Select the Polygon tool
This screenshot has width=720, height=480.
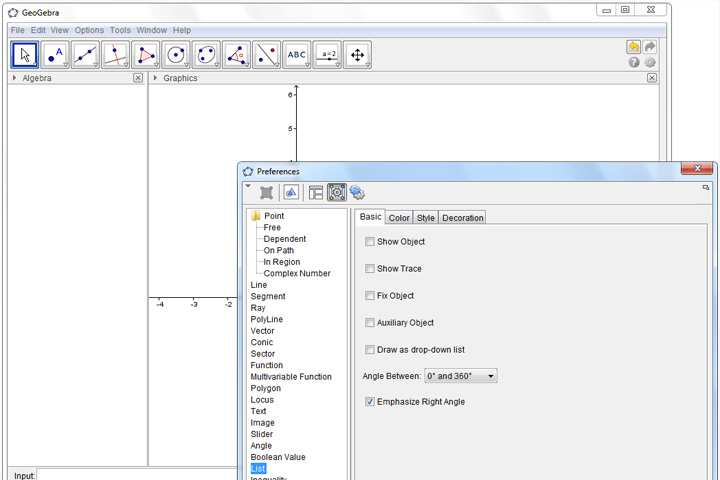146,55
